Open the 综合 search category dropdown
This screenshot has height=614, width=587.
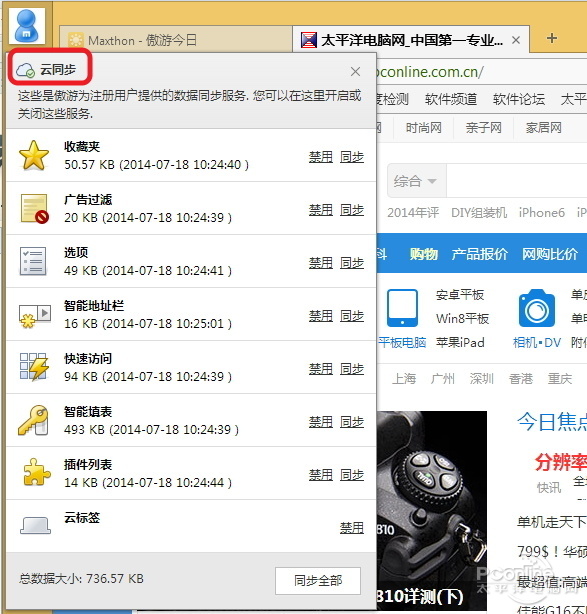417,181
